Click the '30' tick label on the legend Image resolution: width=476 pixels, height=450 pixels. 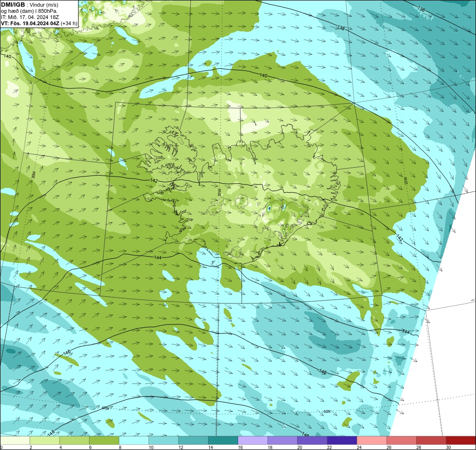(x=449, y=447)
